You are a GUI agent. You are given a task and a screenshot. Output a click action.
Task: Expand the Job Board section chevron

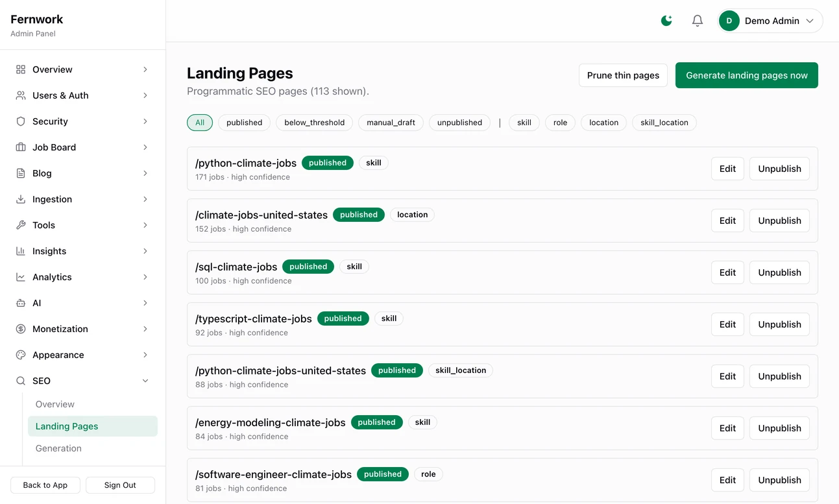pyautogui.click(x=145, y=147)
